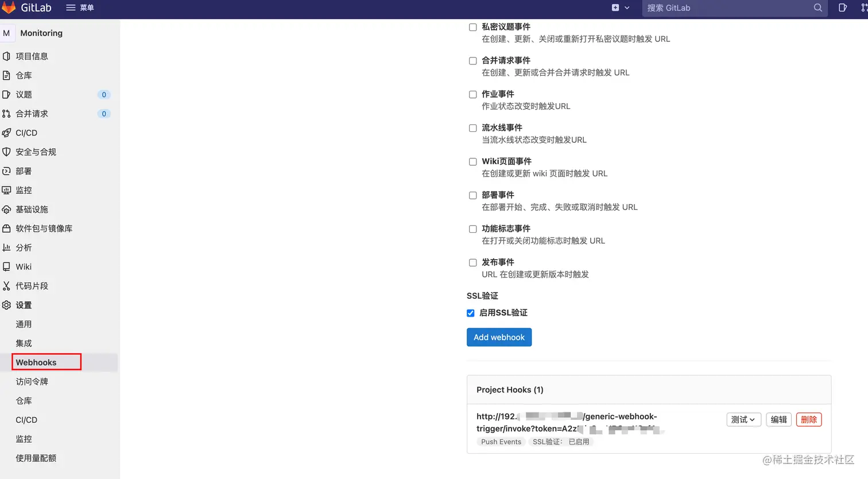
Task: Click the 代码片段 scissors icon
Action: (x=6, y=286)
